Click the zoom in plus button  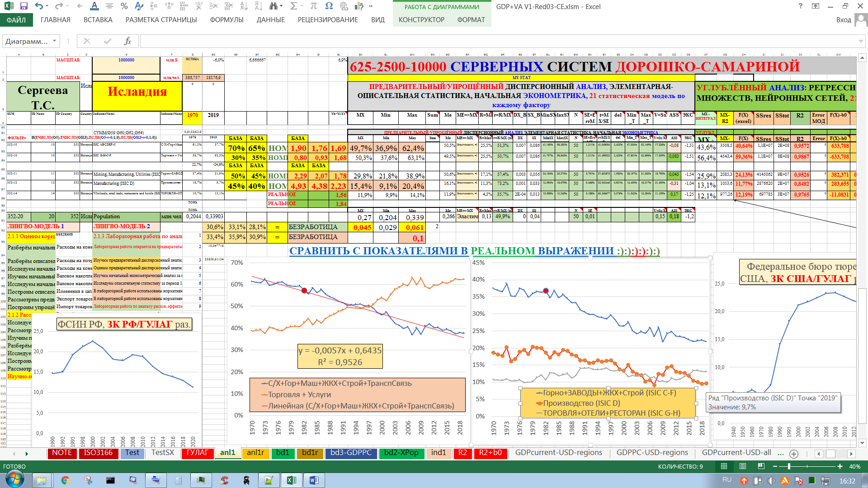[x=840, y=466]
